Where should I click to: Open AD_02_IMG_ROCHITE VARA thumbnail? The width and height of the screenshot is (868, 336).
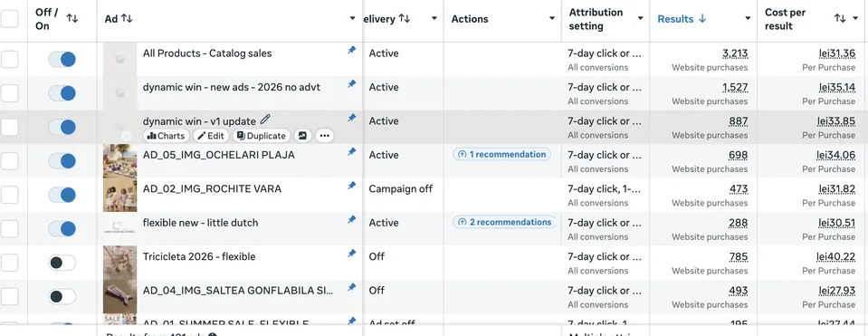(119, 195)
